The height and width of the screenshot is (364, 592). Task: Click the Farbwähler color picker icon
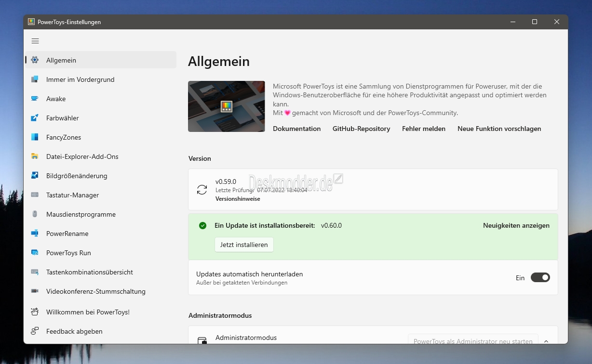coord(35,118)
